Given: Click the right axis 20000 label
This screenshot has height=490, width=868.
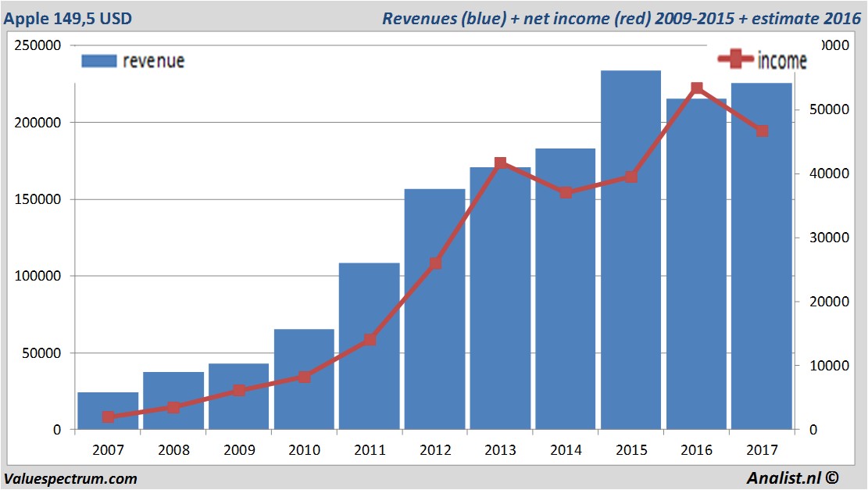Looking at the screenshot, I should tap(829, 302).
